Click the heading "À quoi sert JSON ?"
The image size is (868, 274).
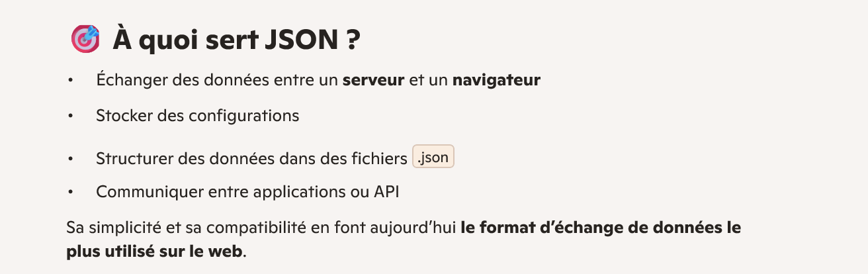pos(236,40)
